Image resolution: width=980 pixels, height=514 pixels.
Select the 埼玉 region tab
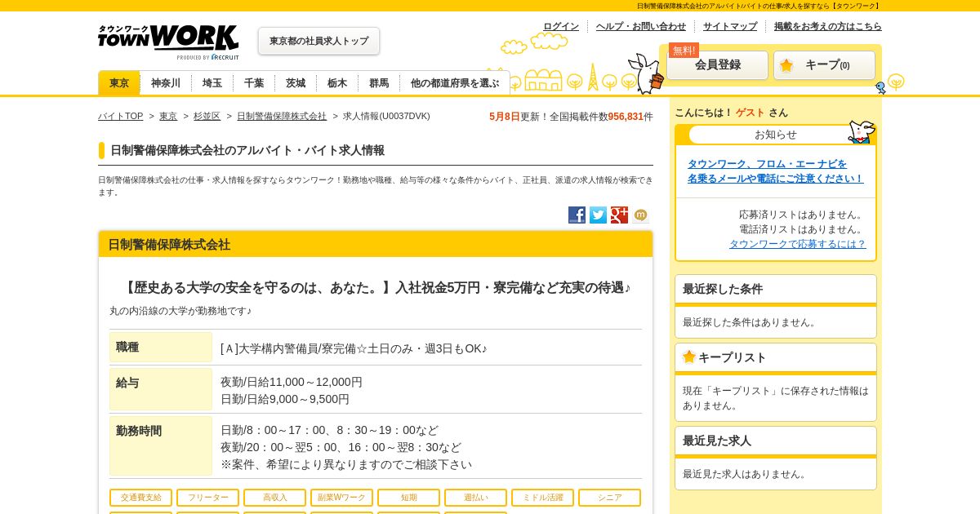click(212, 83)
